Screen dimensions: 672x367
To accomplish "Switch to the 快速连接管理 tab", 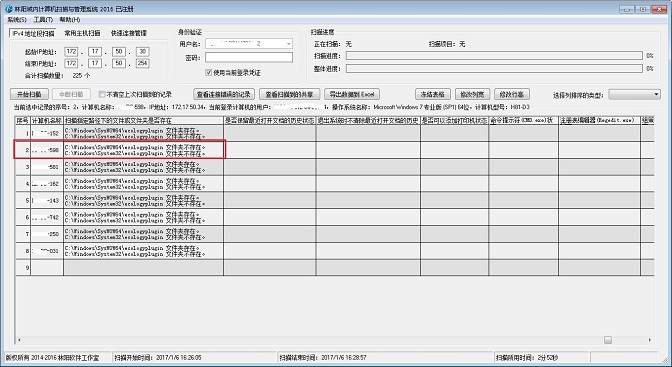I will pos(129,33).
